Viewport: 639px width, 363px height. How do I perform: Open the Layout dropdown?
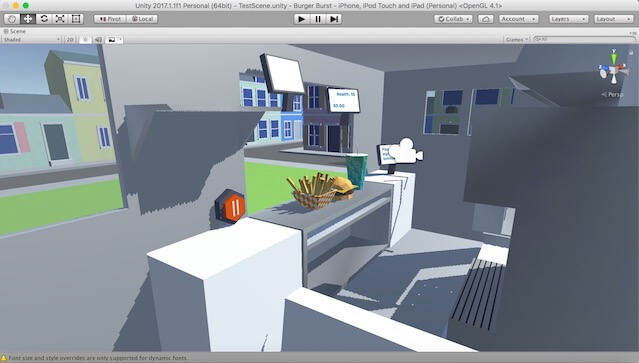click(x=613, y=19)
